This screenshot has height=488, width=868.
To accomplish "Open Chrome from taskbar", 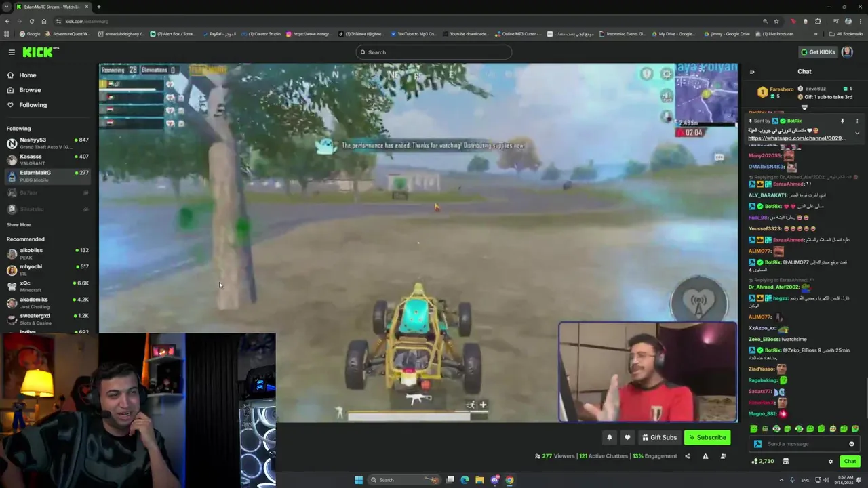I will [509, 480].
